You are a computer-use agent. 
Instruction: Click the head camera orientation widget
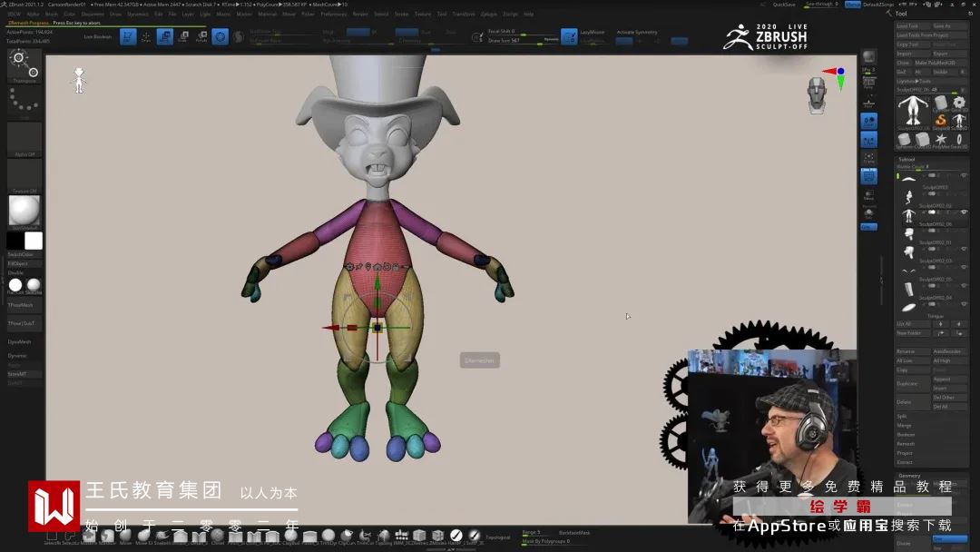coord(817,95)
